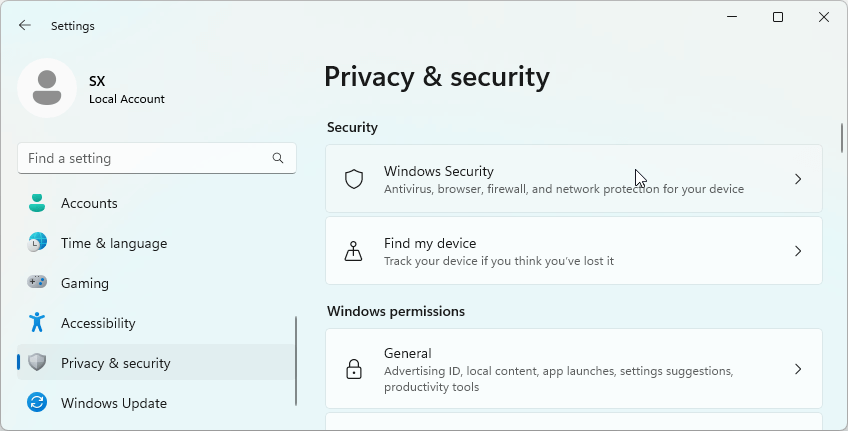Click the sidebar navigation scrollbar
The image size is (848, 431).
tap(296, 360)
